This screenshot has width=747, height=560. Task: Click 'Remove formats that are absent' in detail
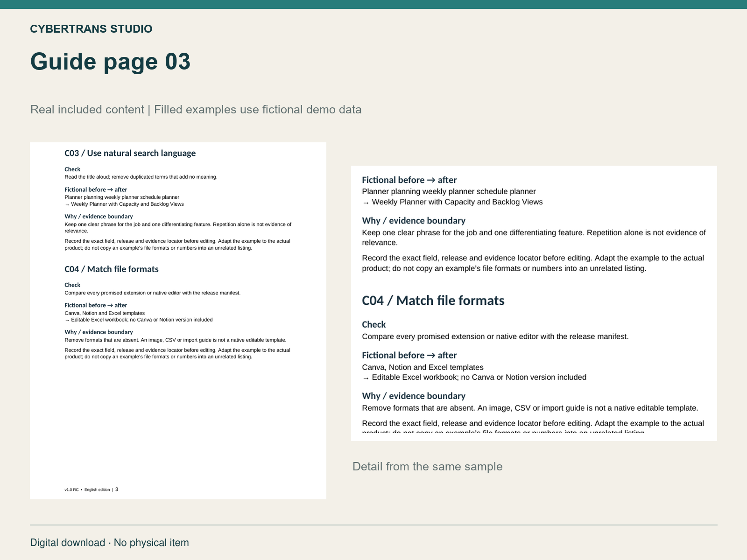point(530,408)
